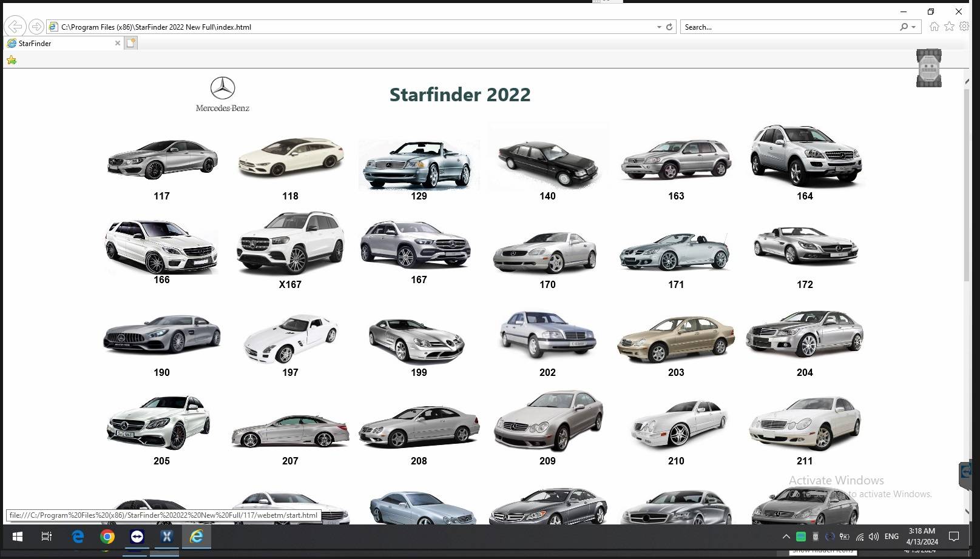The width and height of the screenshot is (980, 559).
Task: Open the taskbar clock and date
Action: point(922,537)
